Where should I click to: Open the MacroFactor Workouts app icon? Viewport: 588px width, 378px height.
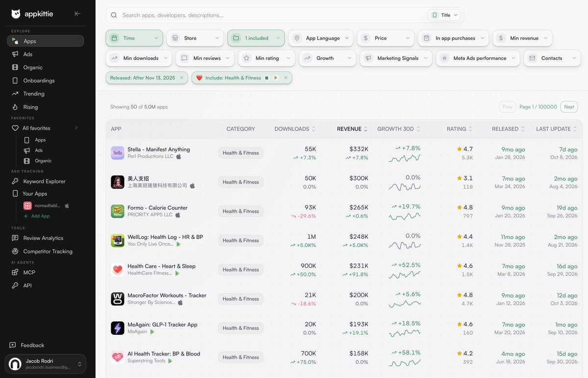118,299
